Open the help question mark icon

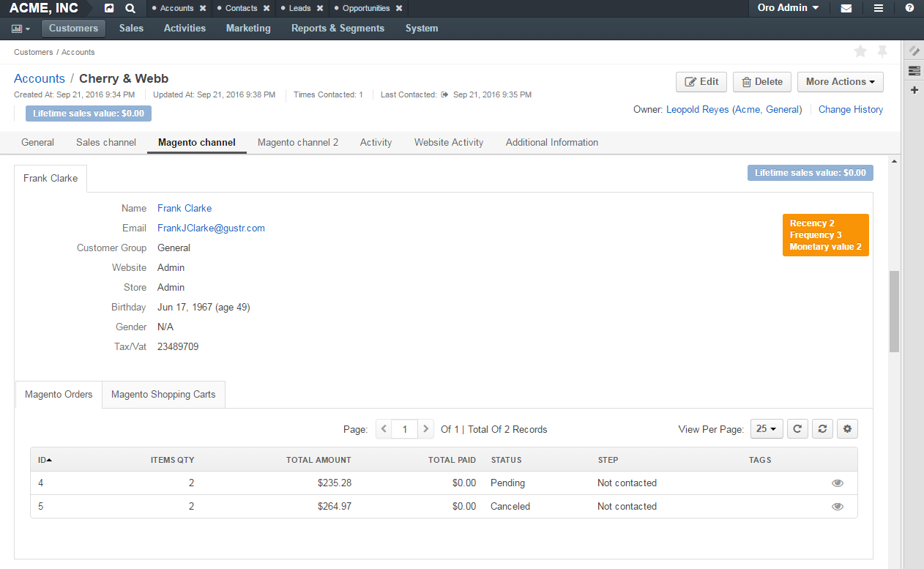[x=909, y=8]
